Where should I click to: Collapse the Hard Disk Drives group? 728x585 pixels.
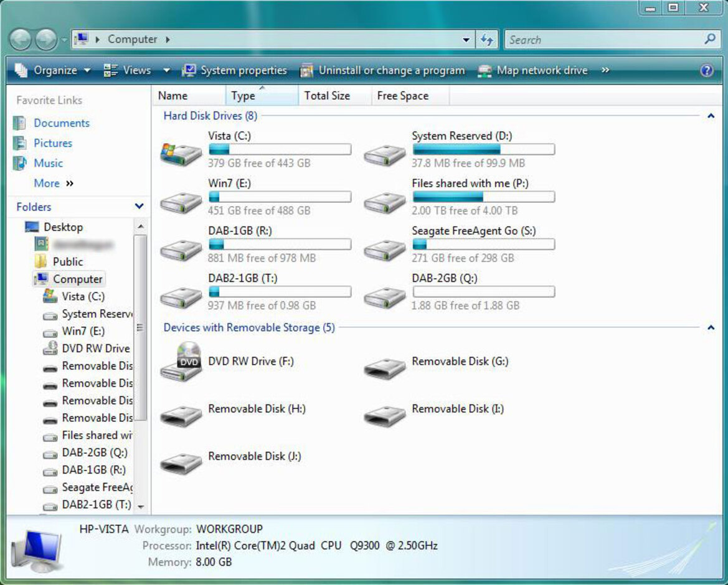[x=711, y=116]
